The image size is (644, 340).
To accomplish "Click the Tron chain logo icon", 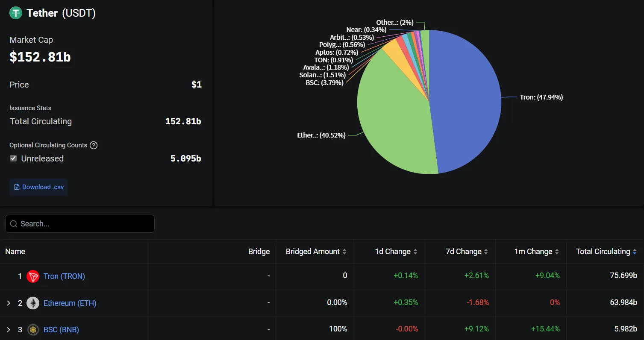I will pyautogui.click(x=33, y=276).
